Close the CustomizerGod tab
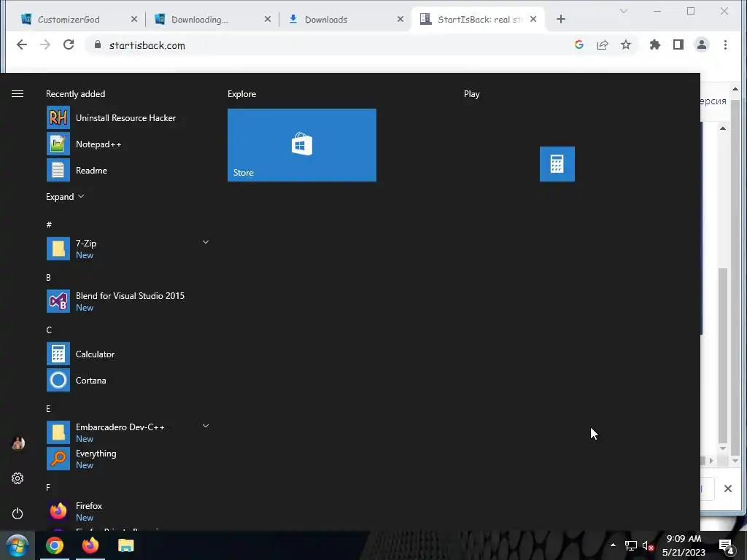The width and height of the screenshot is (747, 560). pyautogui.click(x=134, y=19)
